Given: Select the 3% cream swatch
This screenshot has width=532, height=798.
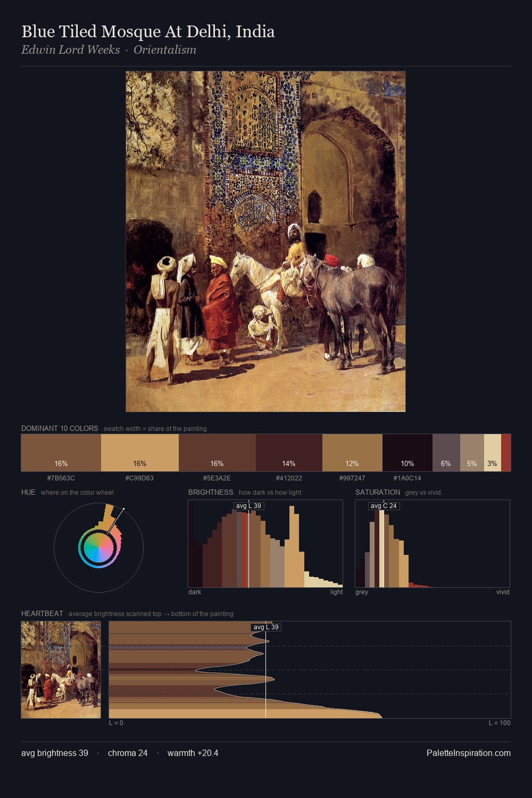Looking at the screenshot, I should click(x=493, y=453).
